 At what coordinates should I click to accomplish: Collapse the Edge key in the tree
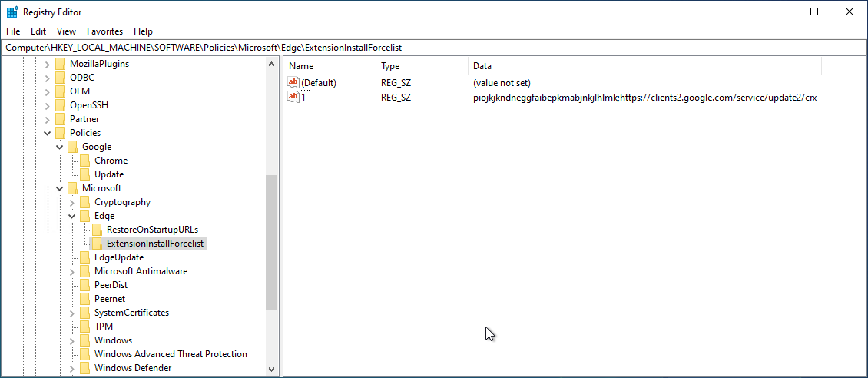point(72,216)
